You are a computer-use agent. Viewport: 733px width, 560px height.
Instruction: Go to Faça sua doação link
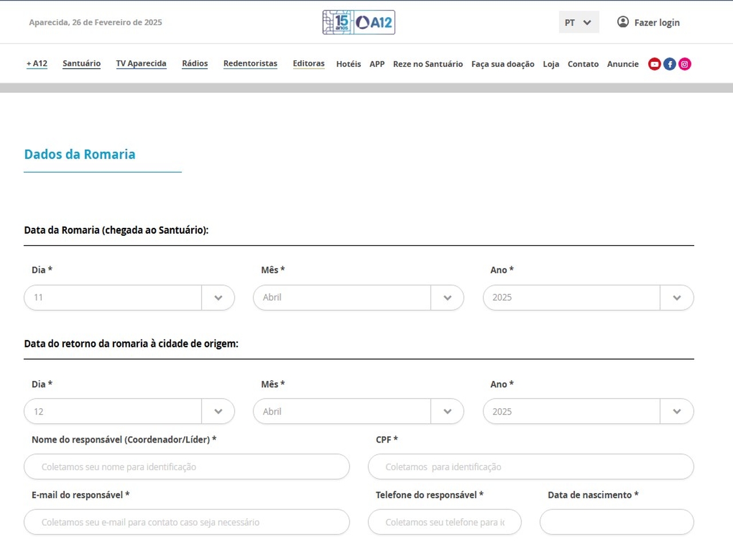pos(502,64)
